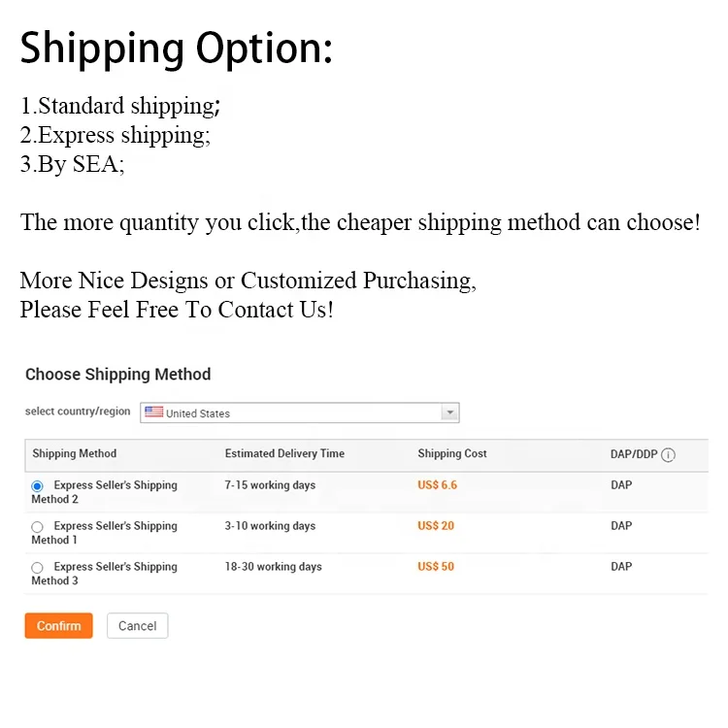Viewport: 728px width, 728px height.
Task: Click the US$ 50 shipping cost
Action: click(x=436, y=567)
